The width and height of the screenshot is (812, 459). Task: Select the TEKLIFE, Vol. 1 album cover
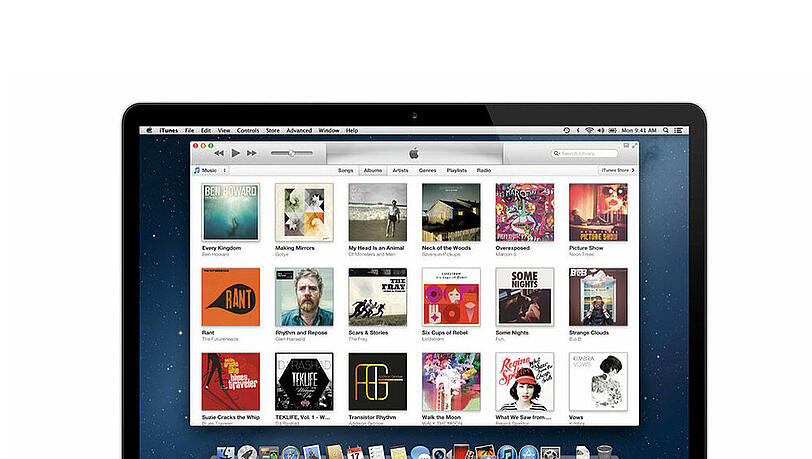pos(304,382)
